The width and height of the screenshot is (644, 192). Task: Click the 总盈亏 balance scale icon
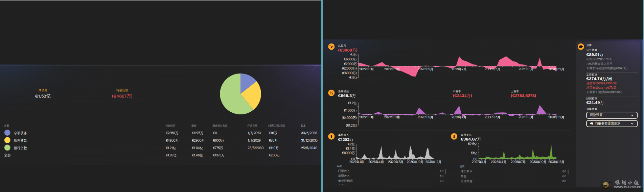coord(331,47)
